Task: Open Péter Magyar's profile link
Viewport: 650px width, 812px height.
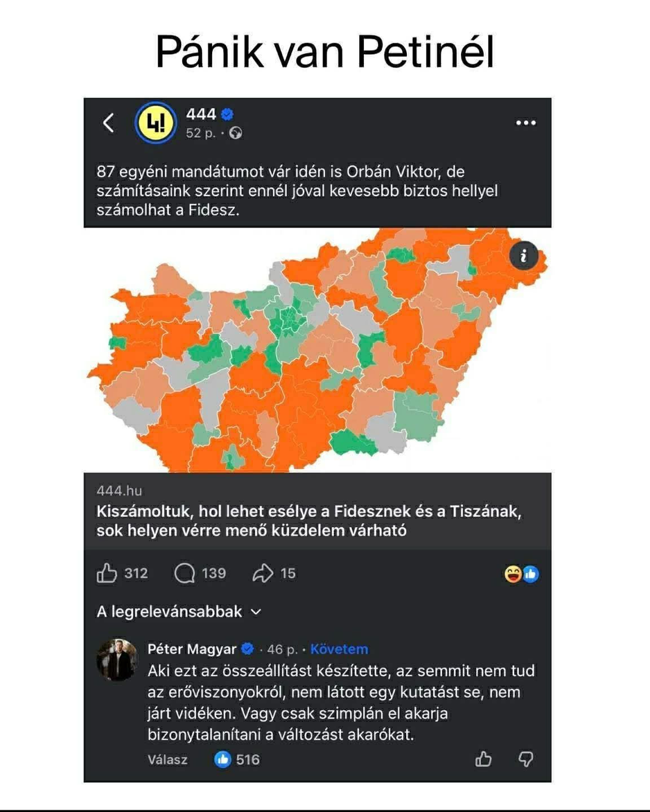Action: point(192,649)
